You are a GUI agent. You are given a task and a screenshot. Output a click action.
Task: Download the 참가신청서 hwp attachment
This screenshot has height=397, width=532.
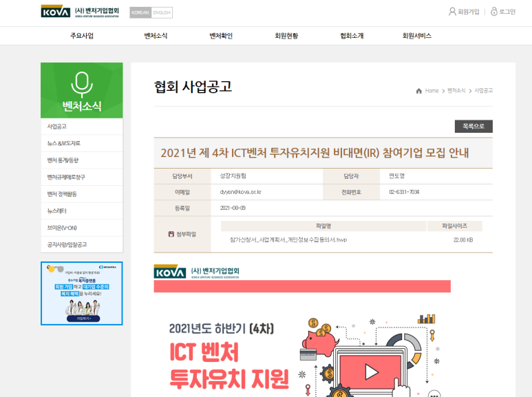point(288,240)
